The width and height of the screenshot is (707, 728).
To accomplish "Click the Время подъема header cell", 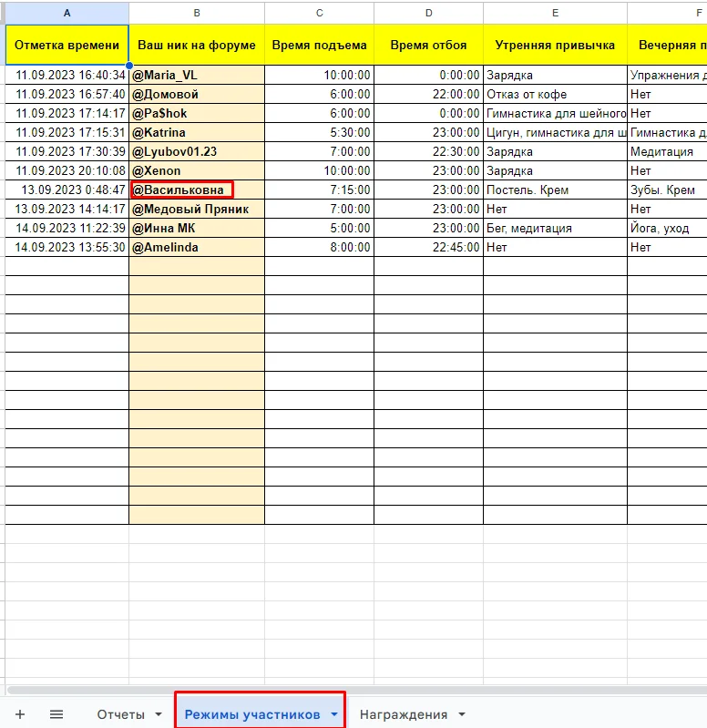I will coord(320,45).
